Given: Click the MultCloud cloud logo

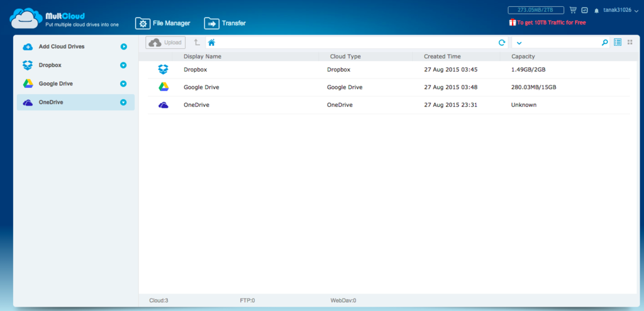Looking at the screenshot, I should [x=26, y=18].
